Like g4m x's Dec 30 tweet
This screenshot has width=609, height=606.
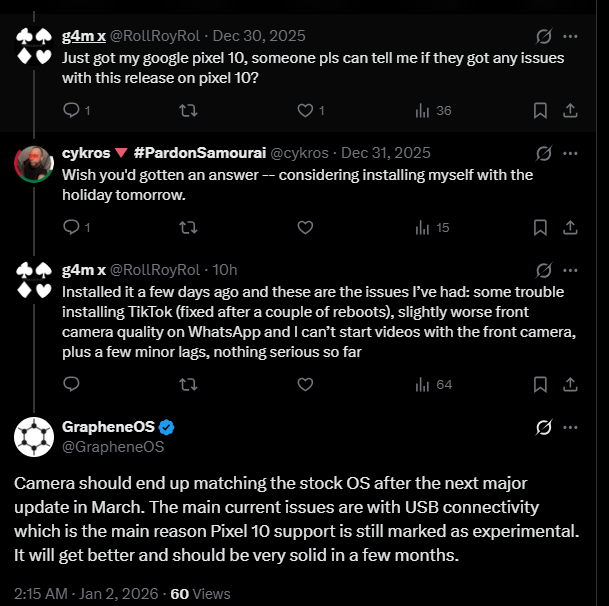305,110
